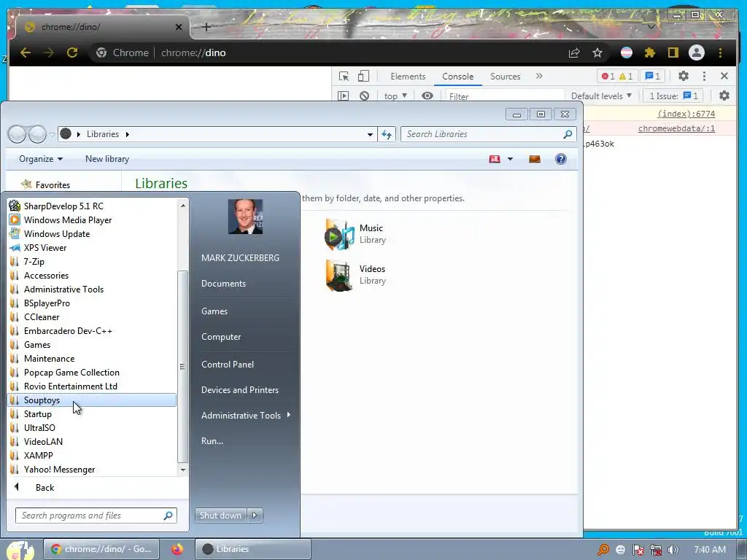
Task: Switch to the Sources tab in DevTools
Action: 505,76
